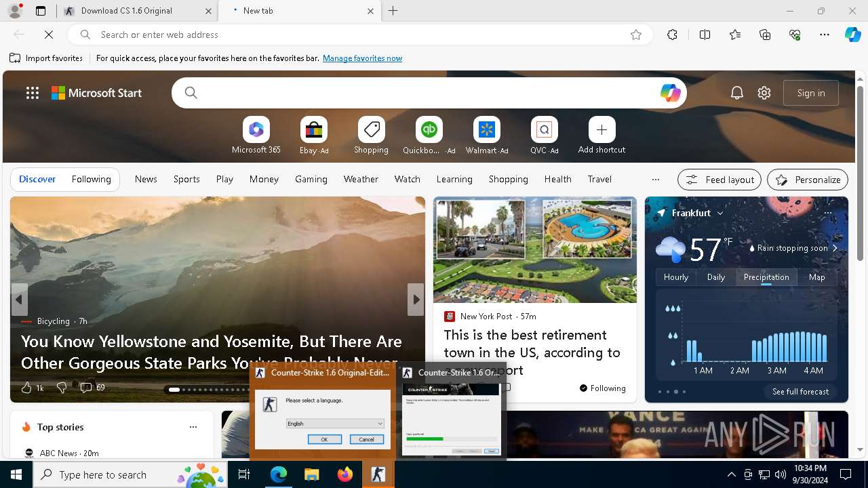
Task: Open more options for Top stories
Action: pos(193,427)
